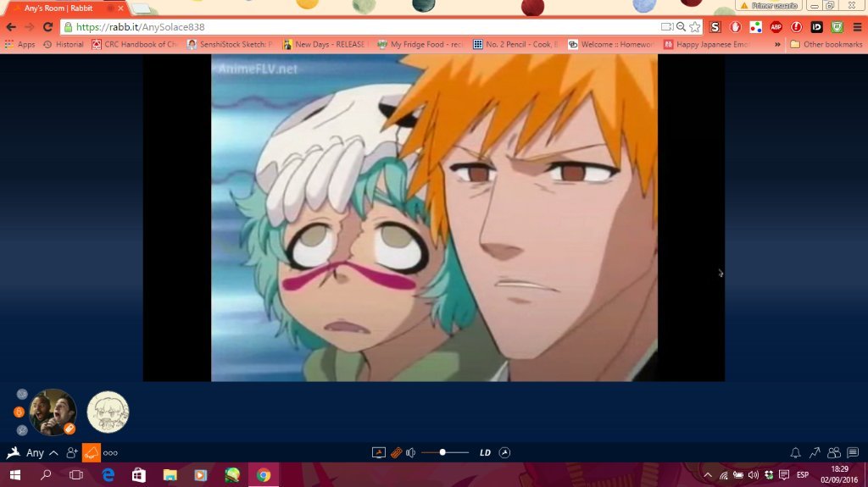Click the bottom grey circle beside avatar

coord(22,430)
